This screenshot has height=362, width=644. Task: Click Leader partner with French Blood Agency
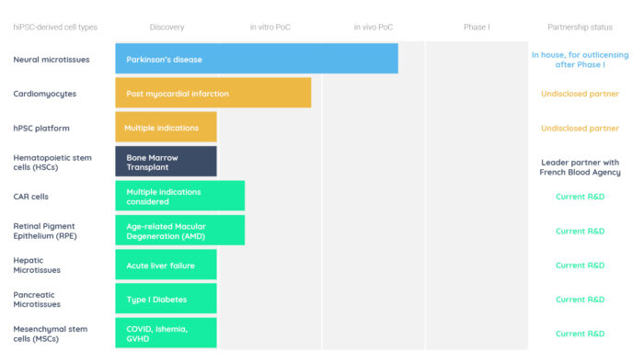tap(580, 167)
